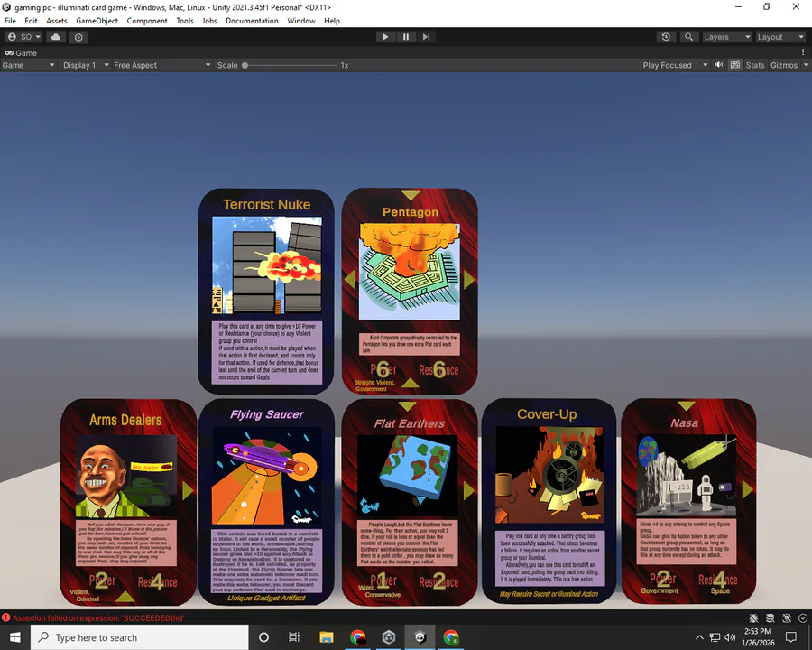Open Unity from the taskbar
Image resolution: width=812 pixels, height=650 pixels.
(420, 637)
